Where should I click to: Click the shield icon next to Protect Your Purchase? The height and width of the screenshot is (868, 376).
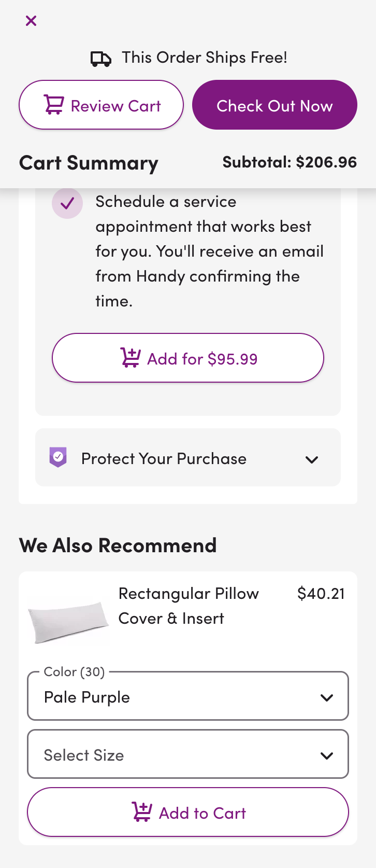58,457
